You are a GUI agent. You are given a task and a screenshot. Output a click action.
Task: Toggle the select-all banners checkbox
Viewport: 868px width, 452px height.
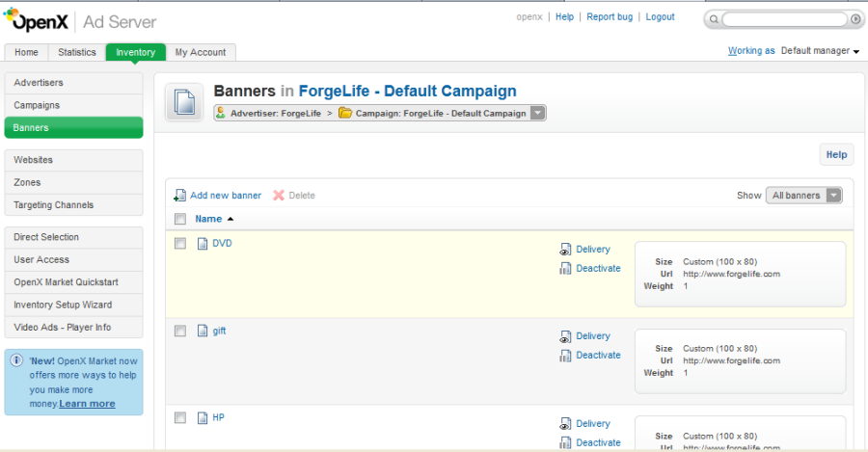click(x=180, y=219)
